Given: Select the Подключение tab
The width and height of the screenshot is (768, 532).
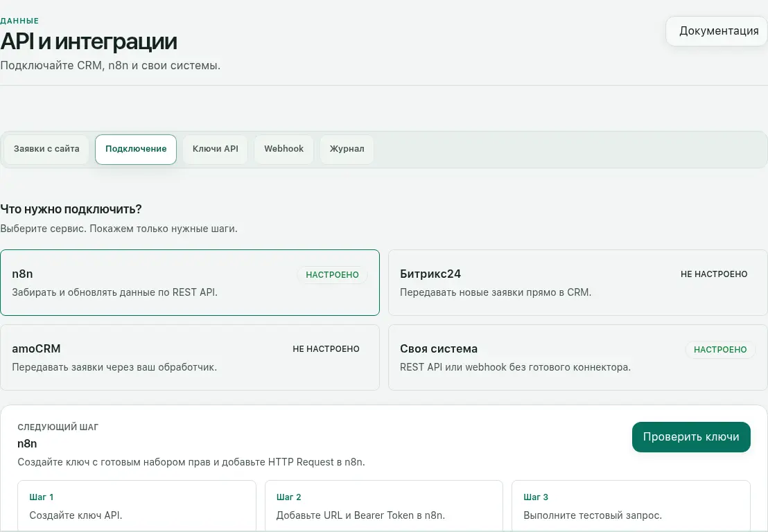Looking at the screenshot, I should [136, 149].
